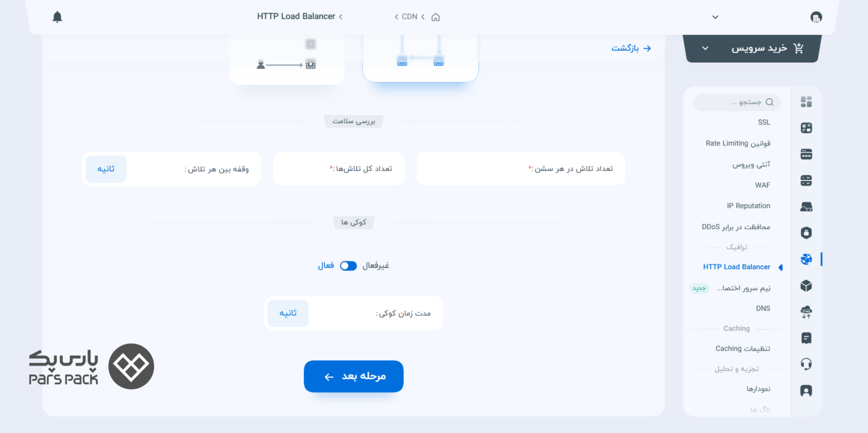Focus the جستجو search field
This screenshot has width=868, height=433.
tap(737, 102)
